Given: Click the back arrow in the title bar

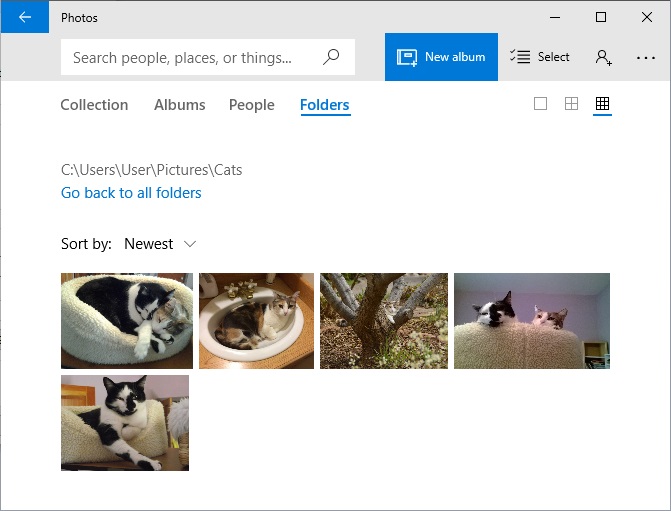Looking at the screenshot, I should (x=25, y=17).
